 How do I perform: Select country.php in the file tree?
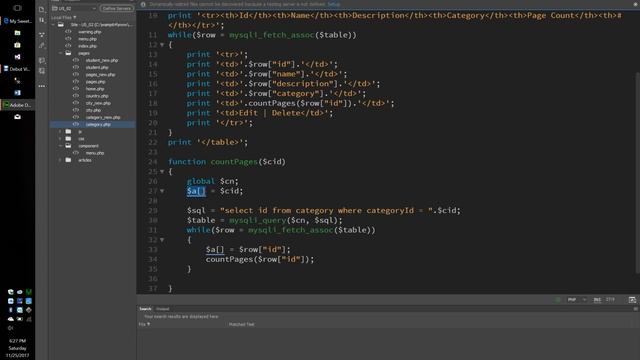click(97, 96)
